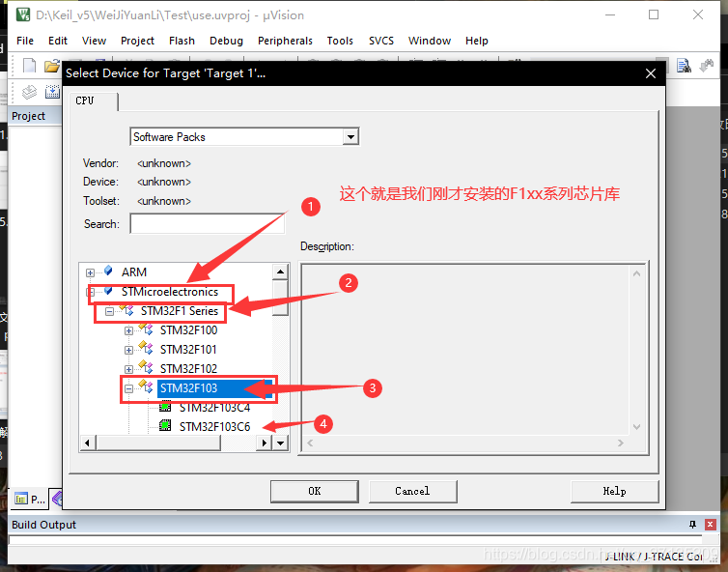The width and height of the screenshot is (728, 572).
Task: Close the Build Output panel
Action: pos(710,525)
